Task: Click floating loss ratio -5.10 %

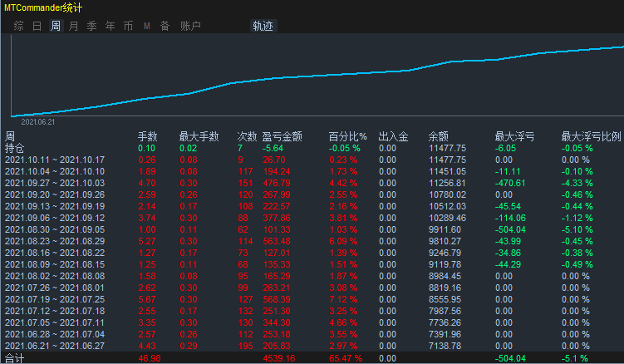Action: pos(577,229)
